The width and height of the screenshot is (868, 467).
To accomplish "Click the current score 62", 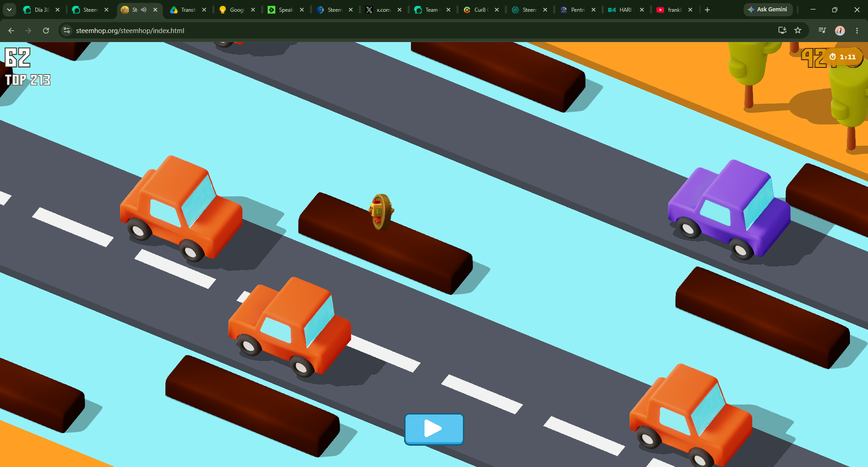I will click(18, 58).
